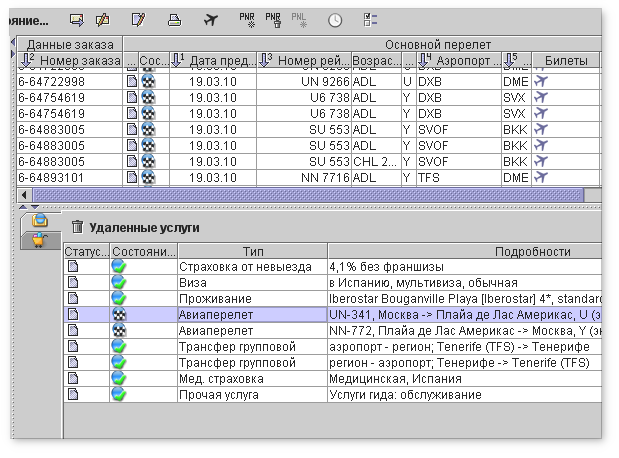This screenshot has height=458, width=619.
Task: Collapse panel with the splitter up arrow
Action: [23, 207]
